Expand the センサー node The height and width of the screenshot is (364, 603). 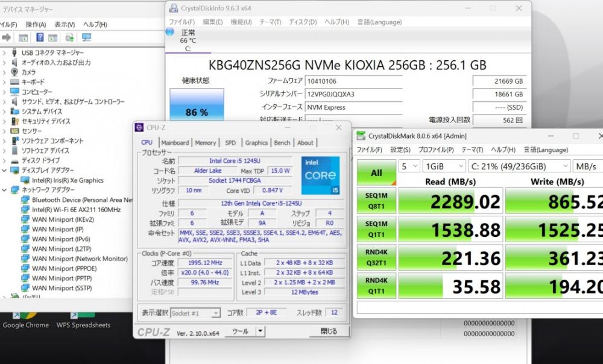click(x=4, y=131)
